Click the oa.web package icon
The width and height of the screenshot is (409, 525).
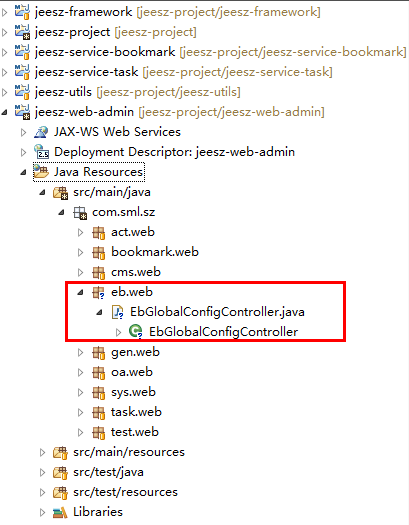(99, 372)
